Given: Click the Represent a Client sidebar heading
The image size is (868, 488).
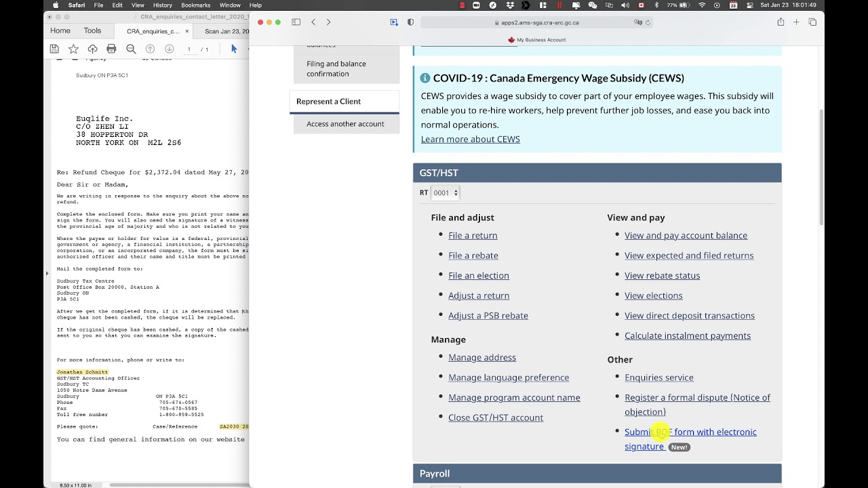Looking at the screenshot, I should 344,102.
